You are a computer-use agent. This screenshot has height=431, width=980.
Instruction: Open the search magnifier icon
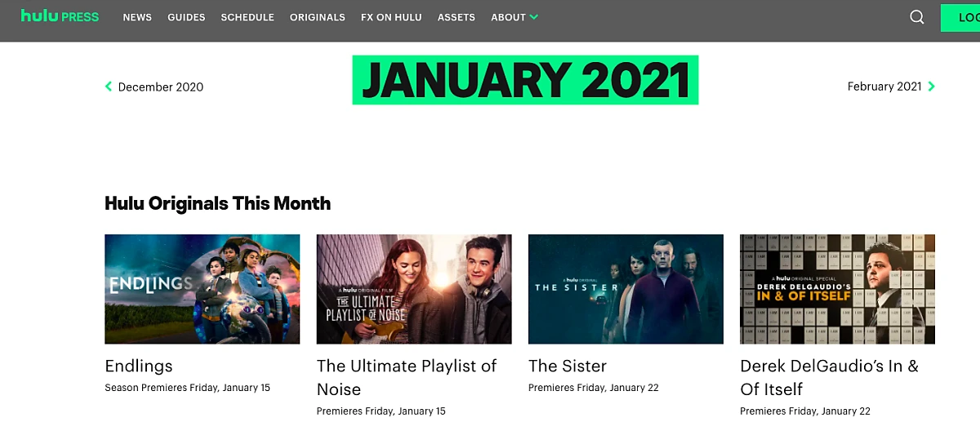[917, 17]
